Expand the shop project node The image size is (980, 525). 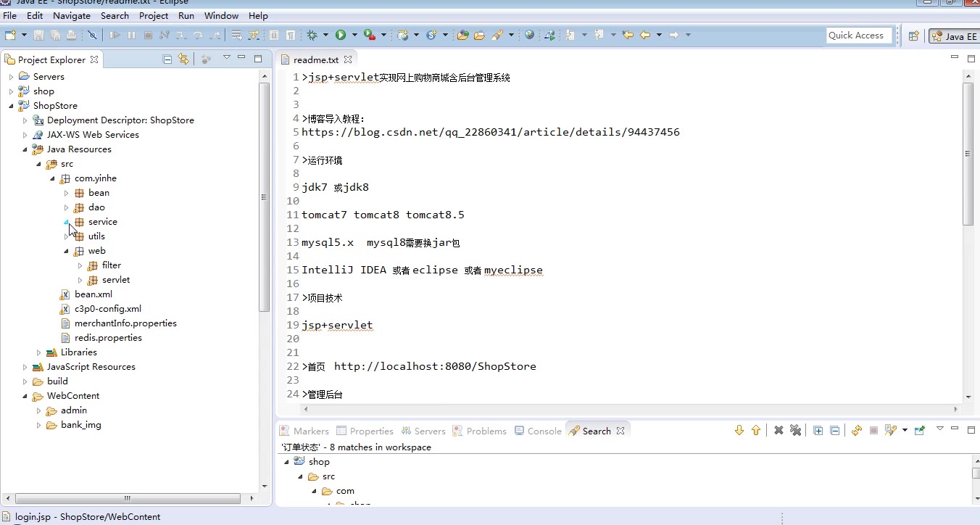click(11, 91)
